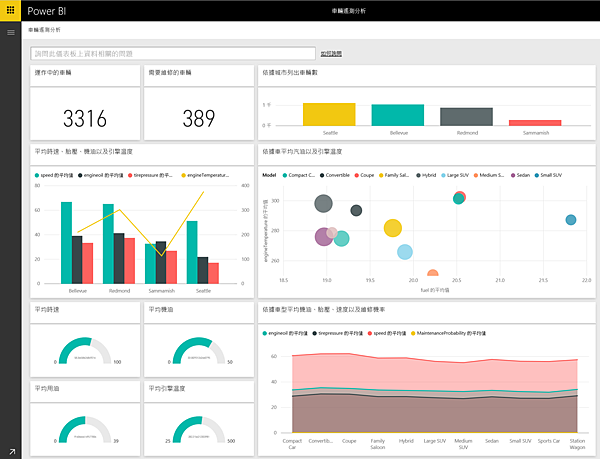Image resolution: width=600 pixels, height=459 pixels.
Task: Open the fuel gauge with max 39
Action: pos(85,430)
